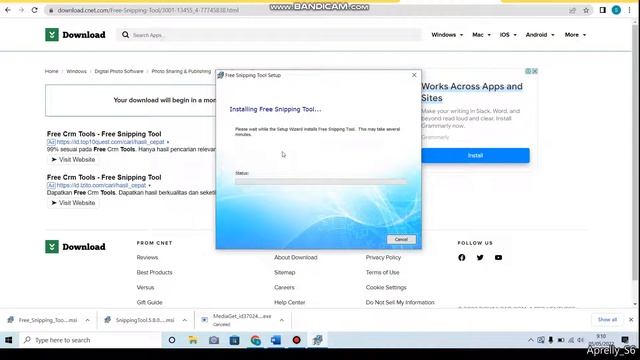
Task: Open the YouTube follow icon
Action: coord(498,258)
